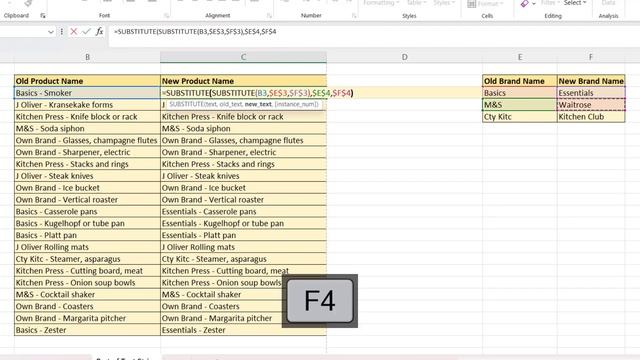This screenshot has width=640, height=360.
Task: Confirm the formula with the checkmark icon
Action: pyautogui.click(x=86, y=31)
